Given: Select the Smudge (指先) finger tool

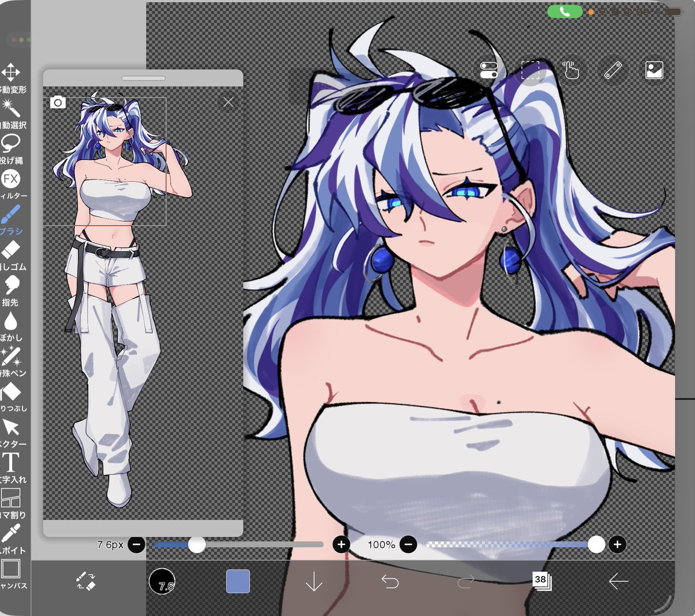Looking at the screenshot, I should 11,290.
